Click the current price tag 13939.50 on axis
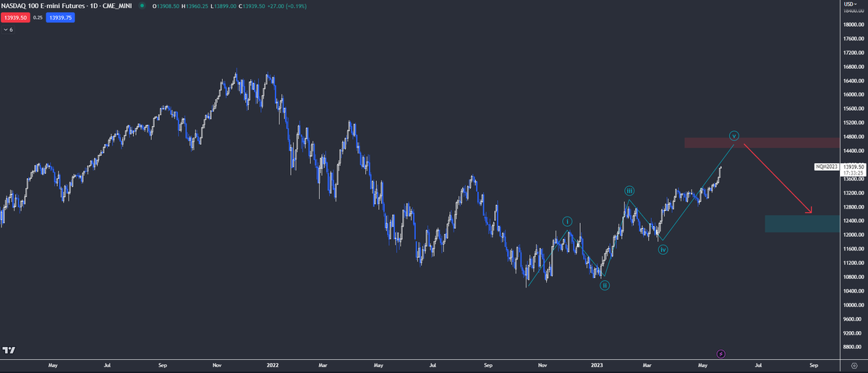 click(x=854, y=167)
